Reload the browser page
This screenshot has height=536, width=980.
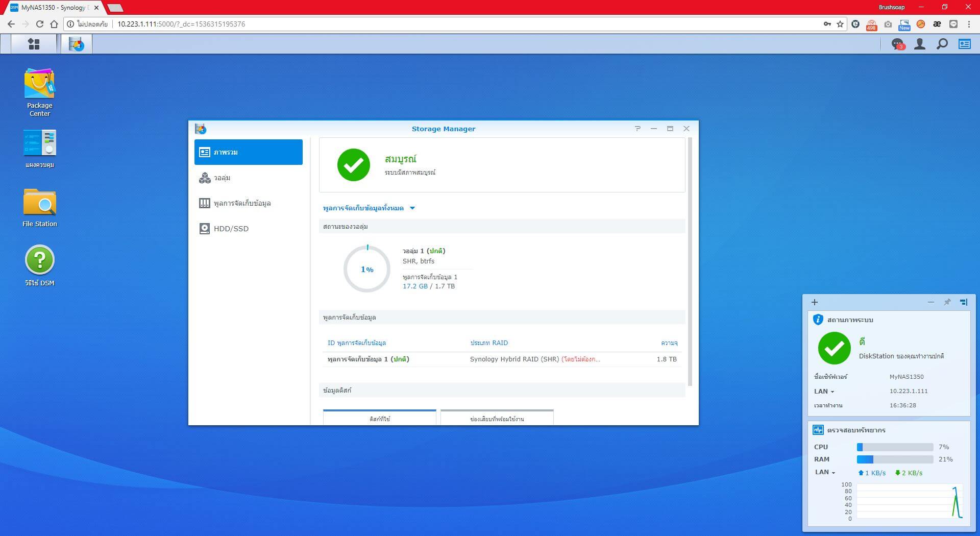[40, 24]
